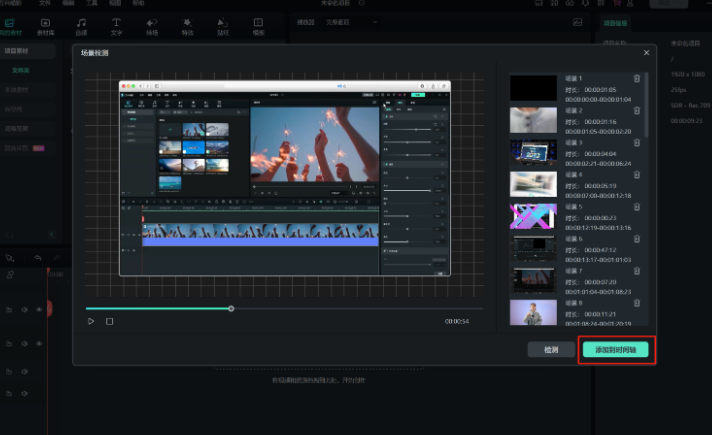Click the preview progress slider handle

[x=231, y=308]
